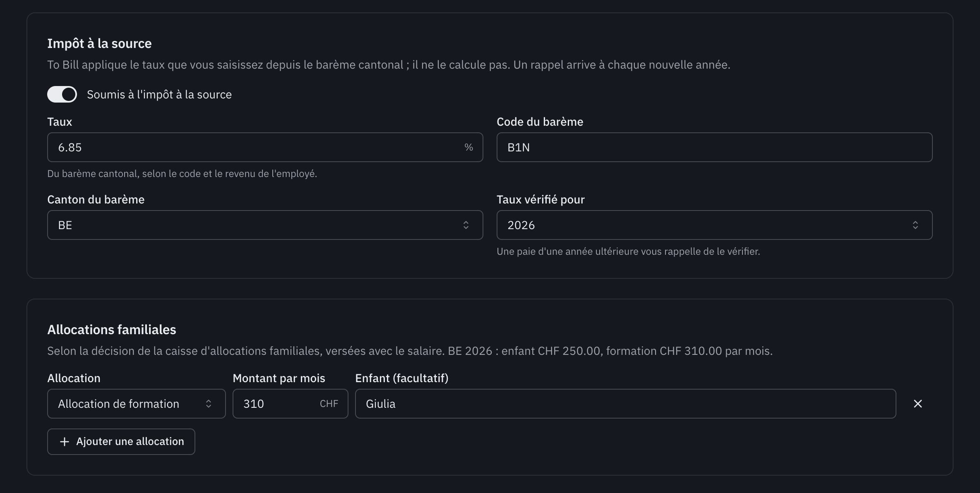Click description Selon la décision de la caisse
Viewport: 980px width, 493px height.
coord(410,351)
